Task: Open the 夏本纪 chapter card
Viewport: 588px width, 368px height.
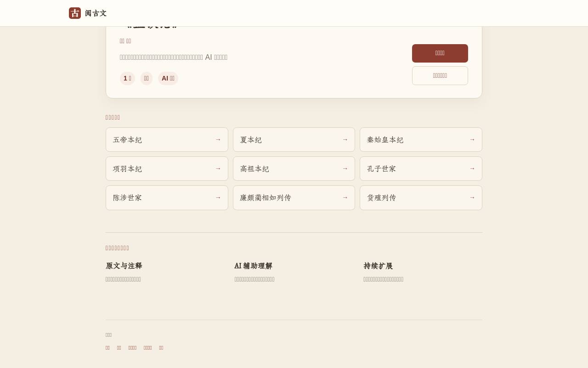Action: 294,140
